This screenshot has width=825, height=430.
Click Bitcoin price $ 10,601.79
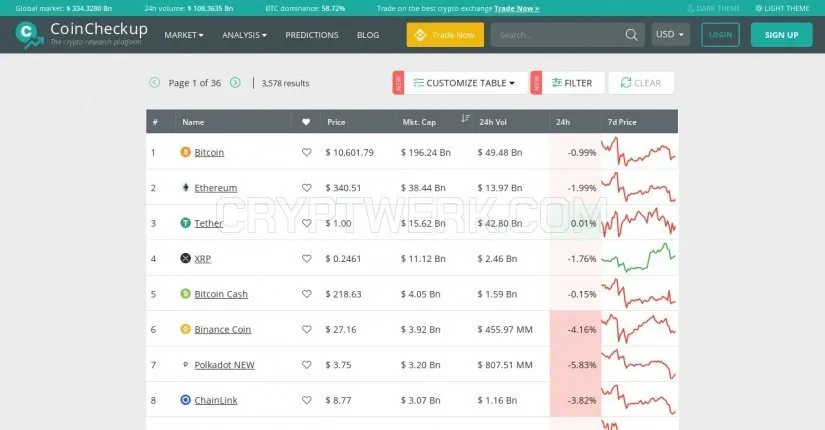click(349, 153)
